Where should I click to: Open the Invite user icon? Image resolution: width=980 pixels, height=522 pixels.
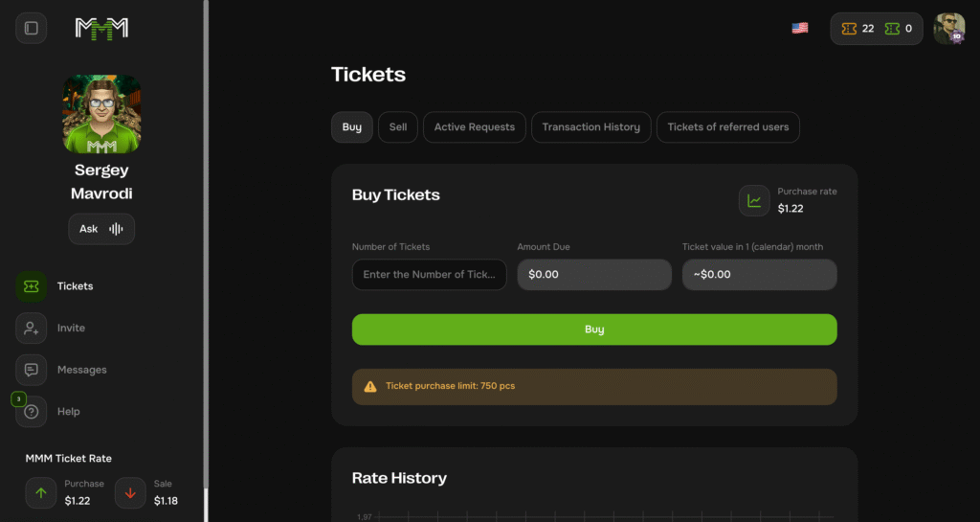pyautogui.click(x=32, y=328)
